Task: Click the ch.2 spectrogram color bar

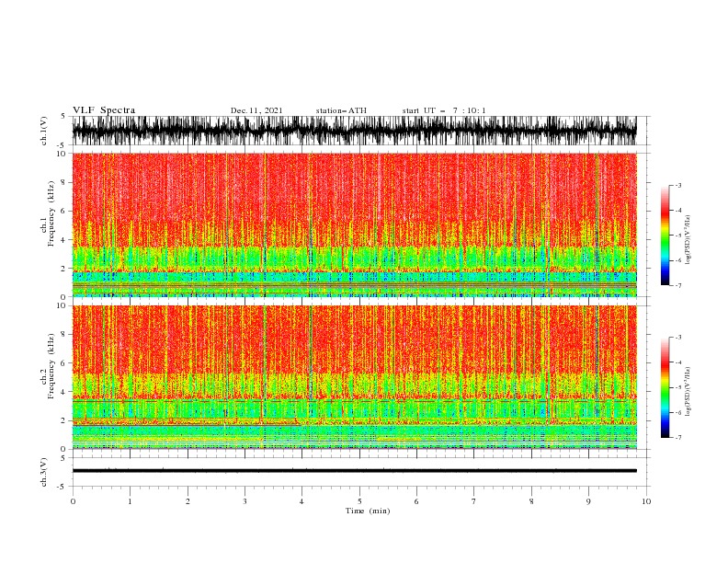Action: 665,387
